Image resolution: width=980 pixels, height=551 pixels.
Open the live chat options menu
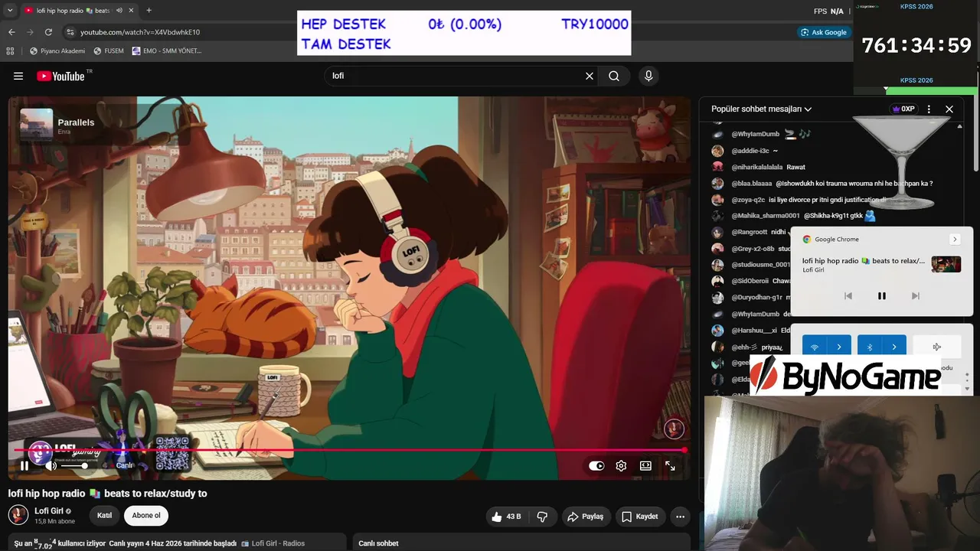(929, 109)
